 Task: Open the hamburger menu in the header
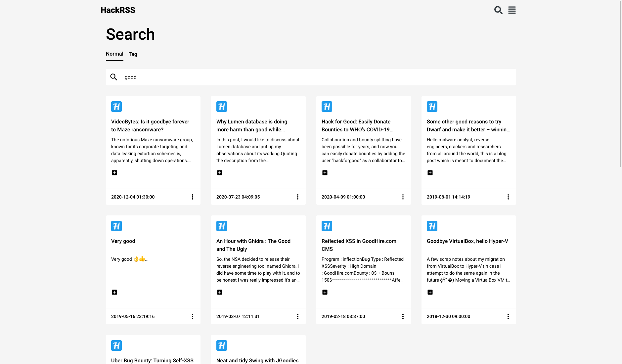pos(512,10)
